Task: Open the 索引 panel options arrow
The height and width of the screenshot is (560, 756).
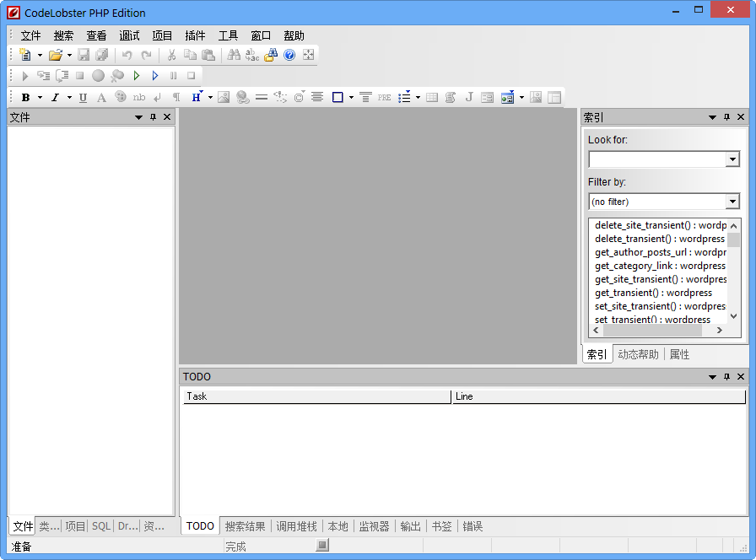Action: [x=712, y=117]
